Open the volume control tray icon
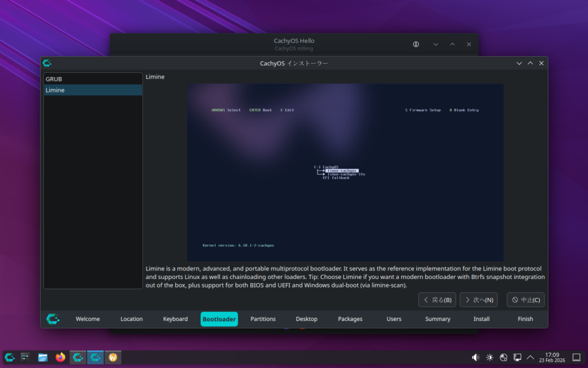This screenshot has height=368, width=588. coord(475,357)
